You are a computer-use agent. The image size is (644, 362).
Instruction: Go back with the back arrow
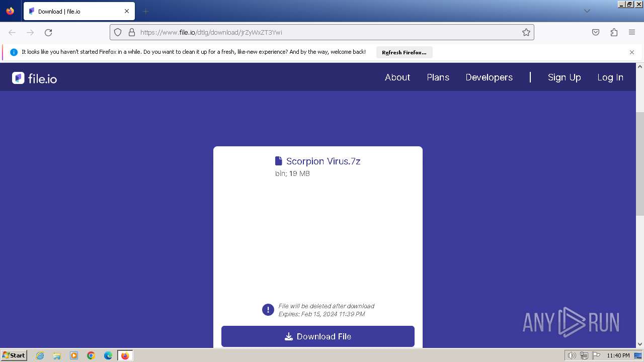pyautogui.click(x=12, y=32)
